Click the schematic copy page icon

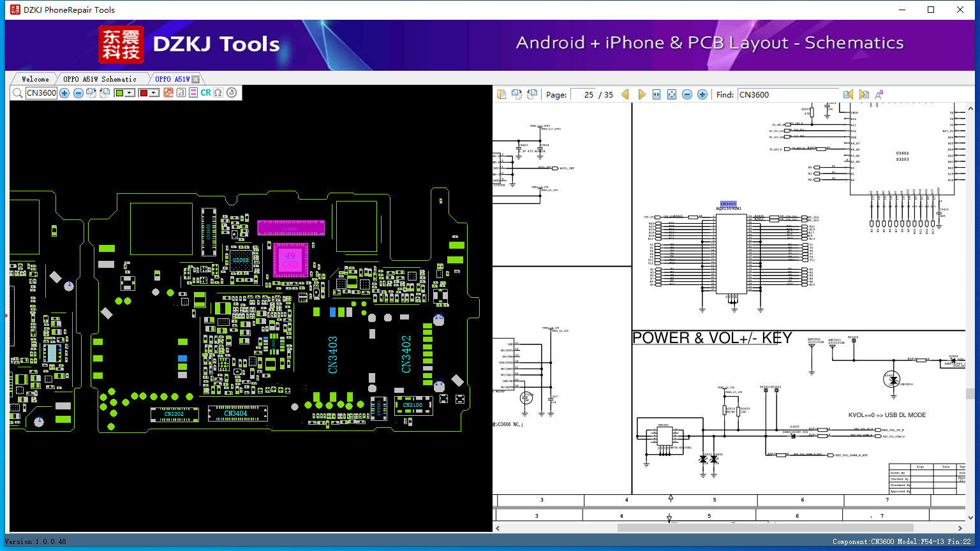point(501,94)
